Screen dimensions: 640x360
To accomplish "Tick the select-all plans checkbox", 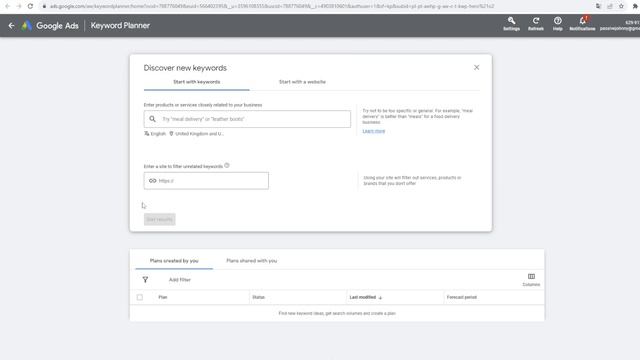I will click(x=140, y=297).
